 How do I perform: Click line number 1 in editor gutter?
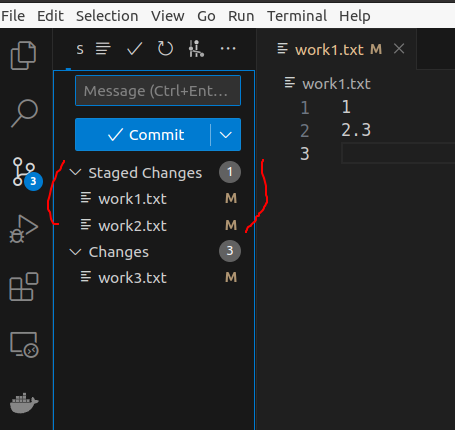point(305,107)
